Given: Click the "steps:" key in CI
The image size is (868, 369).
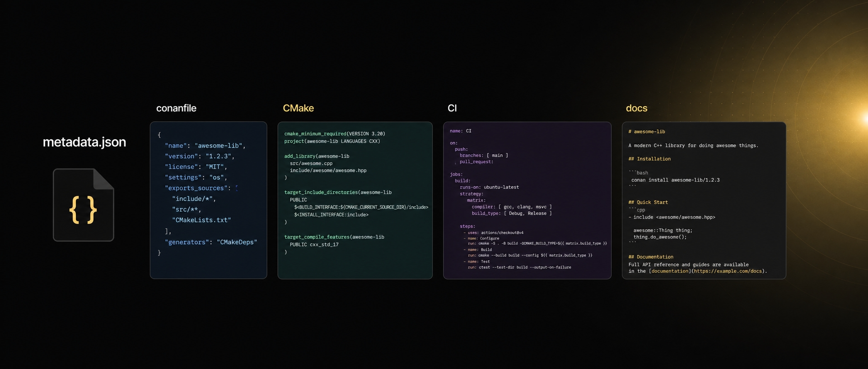Looking at the screenshot, I should (x=467, y=226).
